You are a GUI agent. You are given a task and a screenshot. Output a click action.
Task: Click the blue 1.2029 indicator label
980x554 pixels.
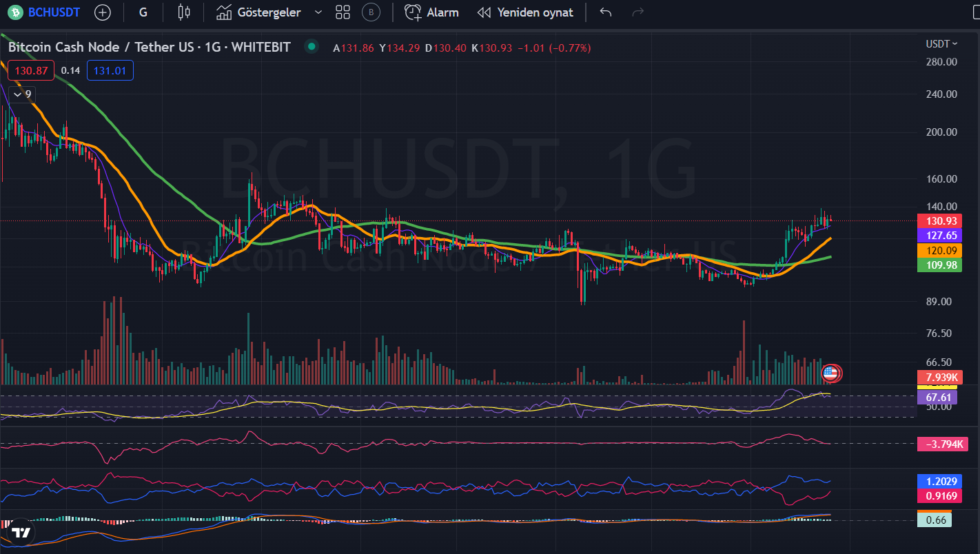coord(941,482)
